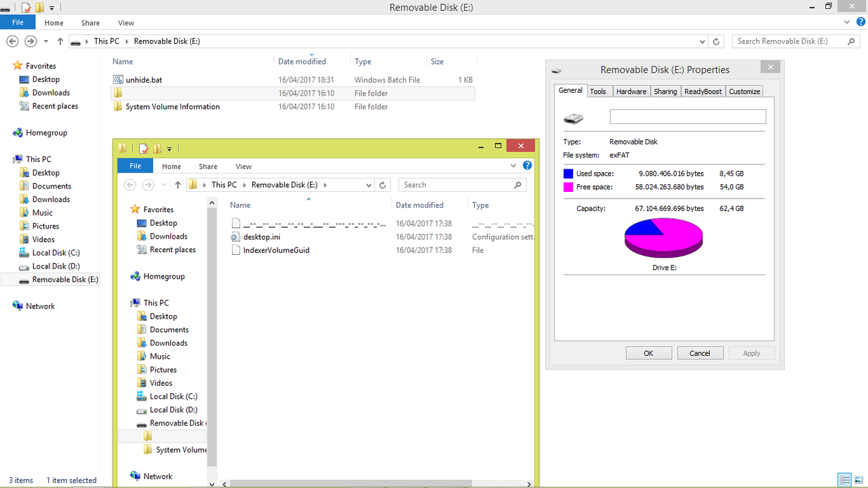Sort front window by Name column
Screen dimensions: 868x488
coord(240,205)
